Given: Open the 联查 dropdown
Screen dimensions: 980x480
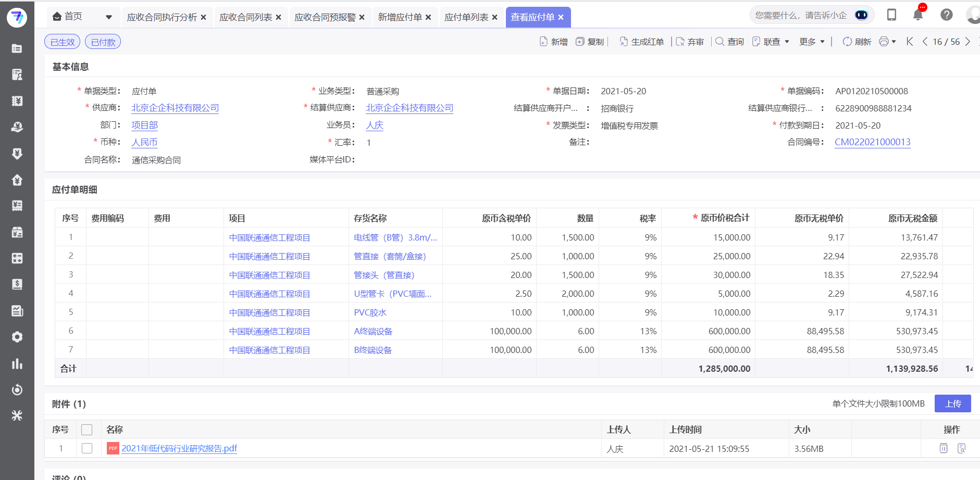Looking at the screenshot, I should click(x=771, y=41).
